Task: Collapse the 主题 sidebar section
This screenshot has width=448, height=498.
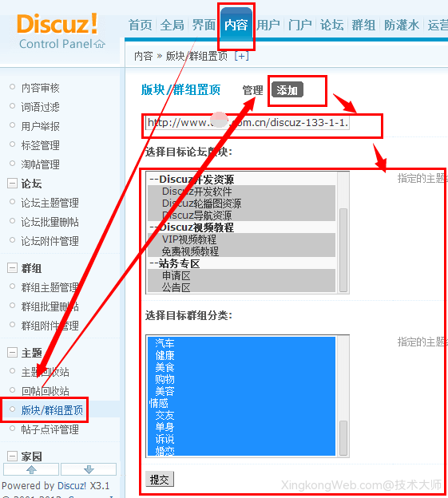Action: point(12,352)
